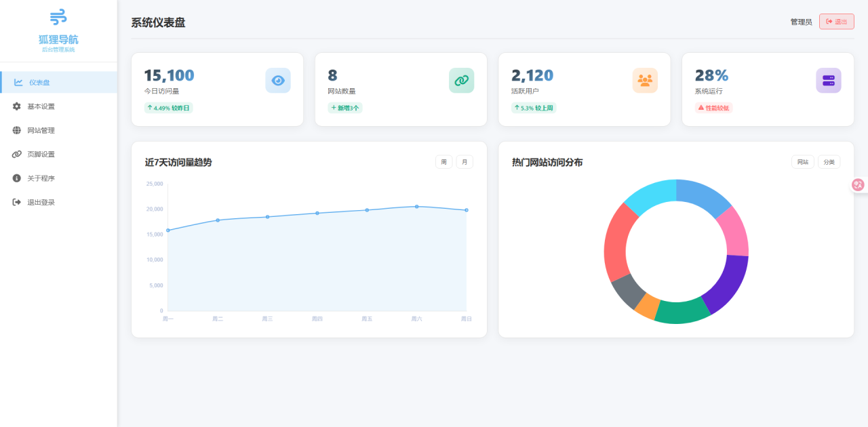Click the server icon on 系统运行 card
The image size is (868, 427).
pos(829,80)
